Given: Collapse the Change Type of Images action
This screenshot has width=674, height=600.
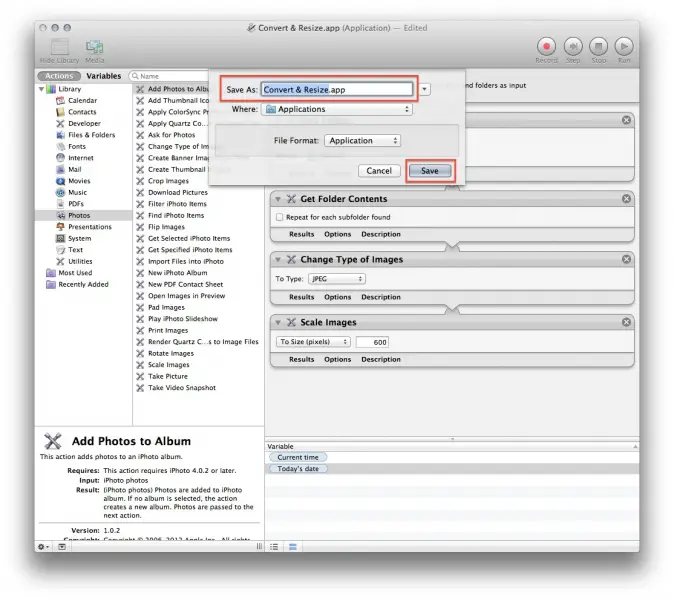Looking at the screenshot, I should pyautogui.click(x=278, y=260).
